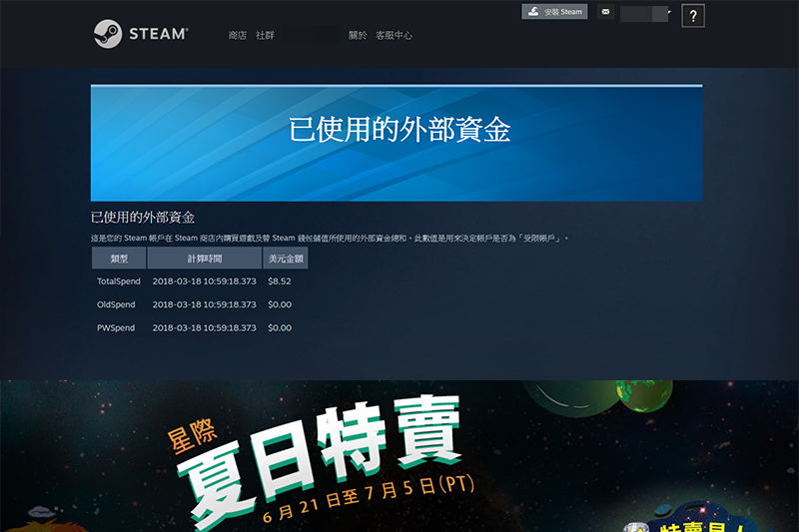
Task: Open the 客服中心 menu
Action: 394,35
